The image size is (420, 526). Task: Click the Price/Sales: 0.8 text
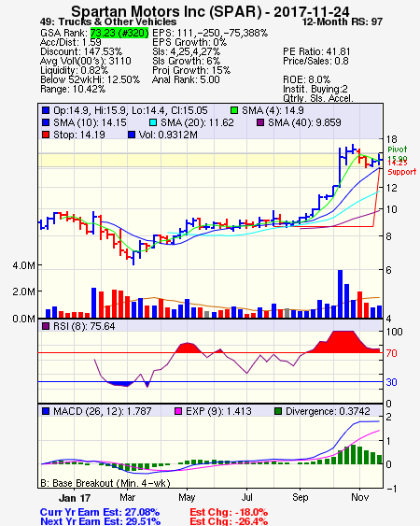pos(315,61)
